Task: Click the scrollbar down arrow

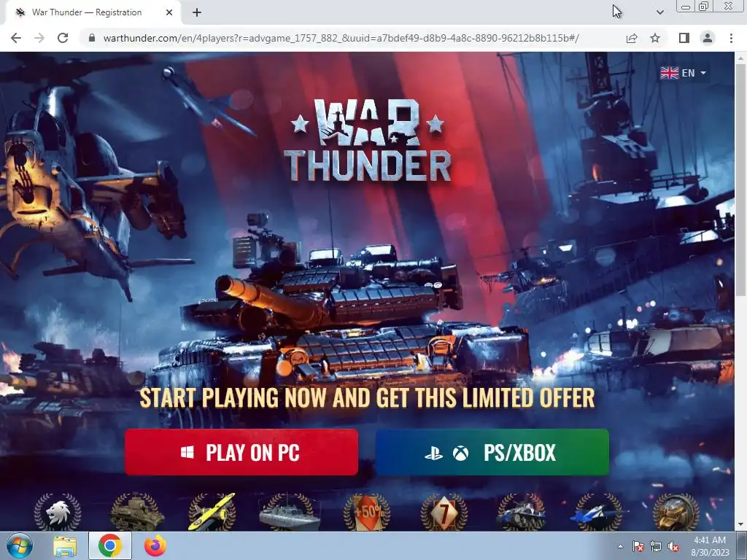Action: tap(740, 525)
